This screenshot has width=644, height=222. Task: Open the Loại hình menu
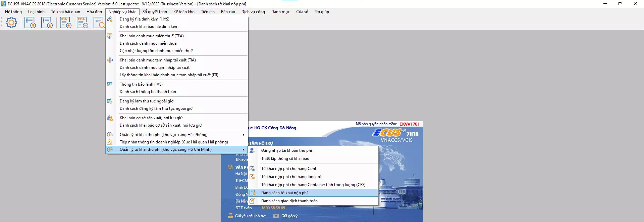pos(36,12)
